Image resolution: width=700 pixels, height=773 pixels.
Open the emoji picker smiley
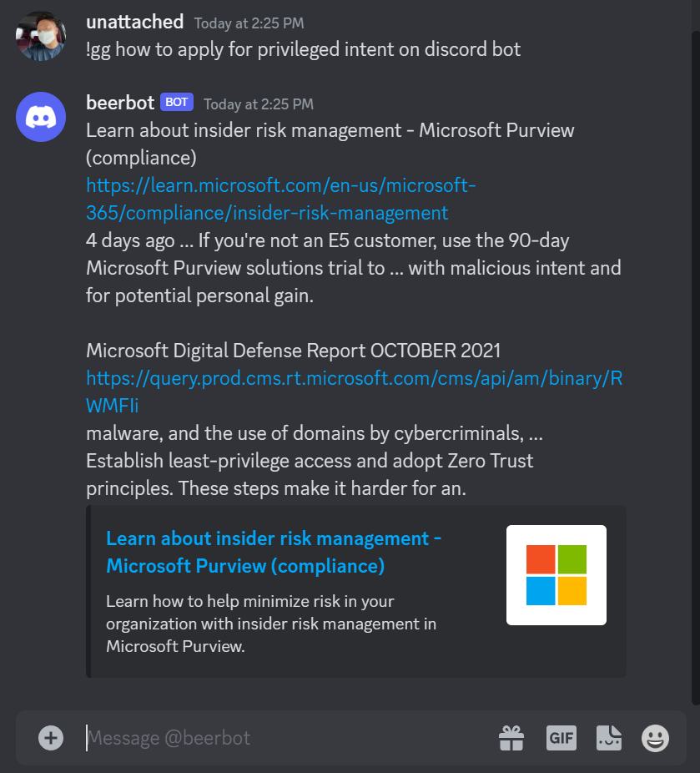pos(655,738)
